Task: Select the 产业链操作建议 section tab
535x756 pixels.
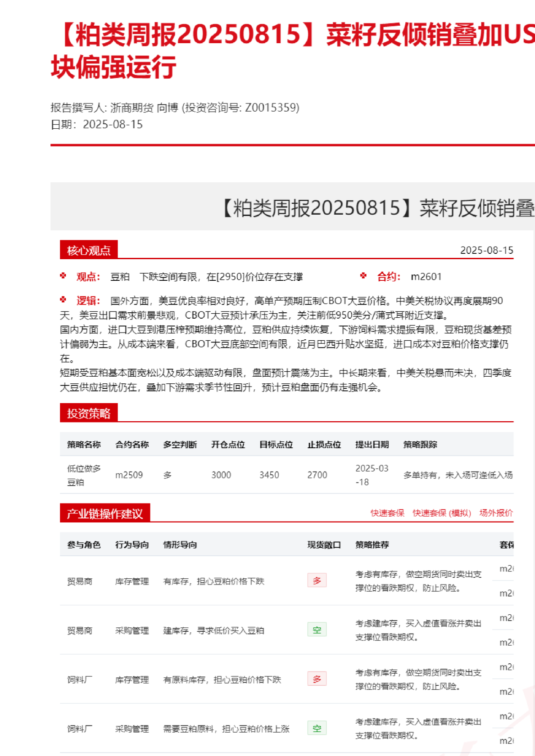Action: [104, 513]
